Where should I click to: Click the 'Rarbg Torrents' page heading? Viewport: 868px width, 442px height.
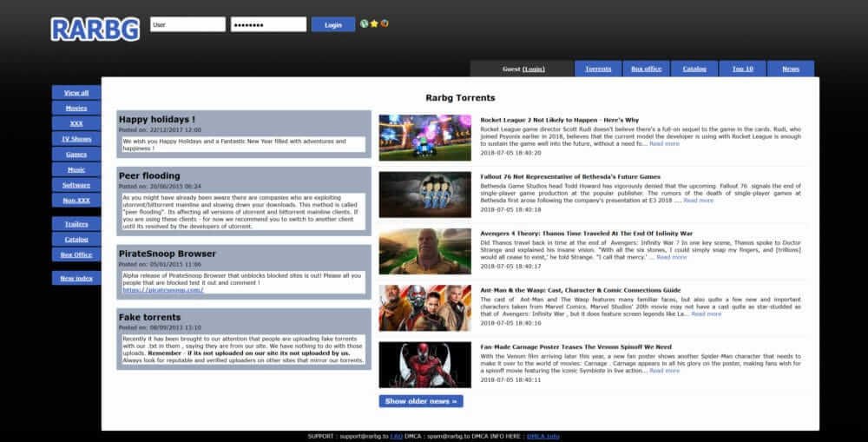460,97
